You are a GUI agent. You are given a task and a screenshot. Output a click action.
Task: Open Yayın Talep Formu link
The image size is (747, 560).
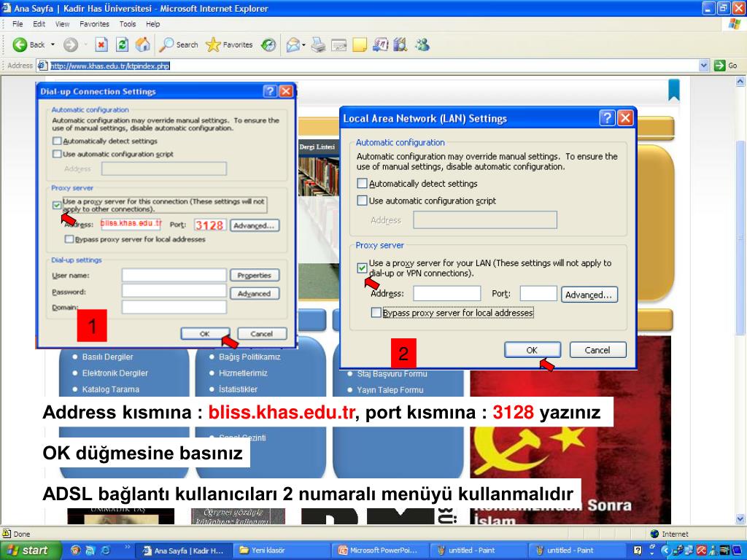click(390, 389)
